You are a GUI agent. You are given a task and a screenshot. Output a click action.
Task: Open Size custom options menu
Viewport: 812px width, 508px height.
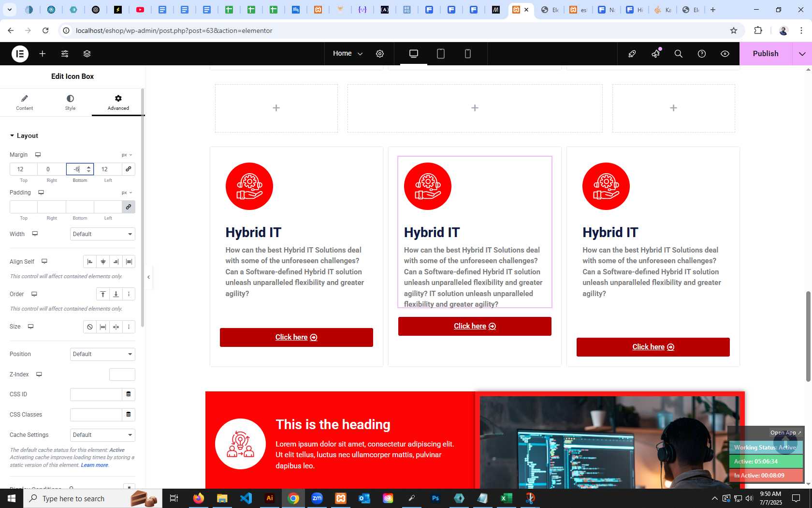click(x=129, y=327)
